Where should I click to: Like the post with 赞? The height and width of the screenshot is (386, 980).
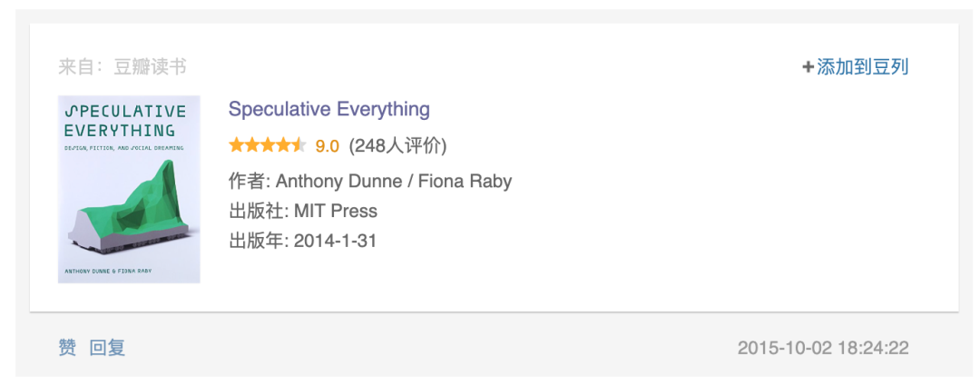(x=67, y=347)
